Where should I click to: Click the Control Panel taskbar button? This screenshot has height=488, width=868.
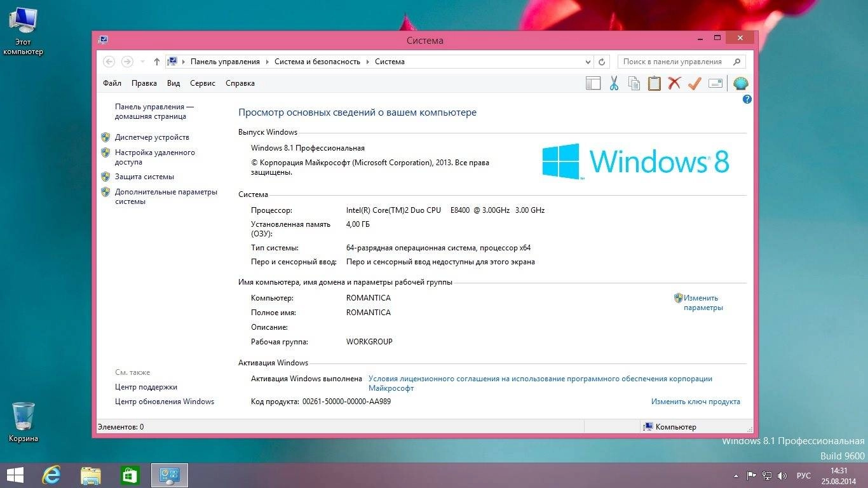(x=170, y=475)
